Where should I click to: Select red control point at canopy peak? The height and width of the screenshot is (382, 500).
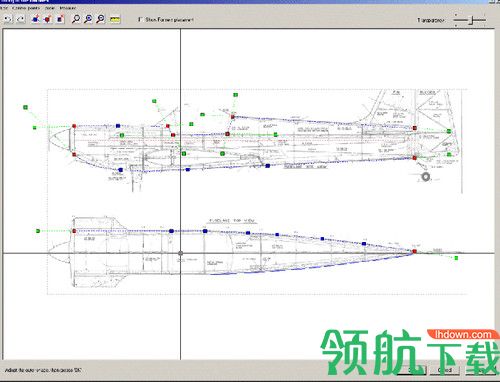233,117
